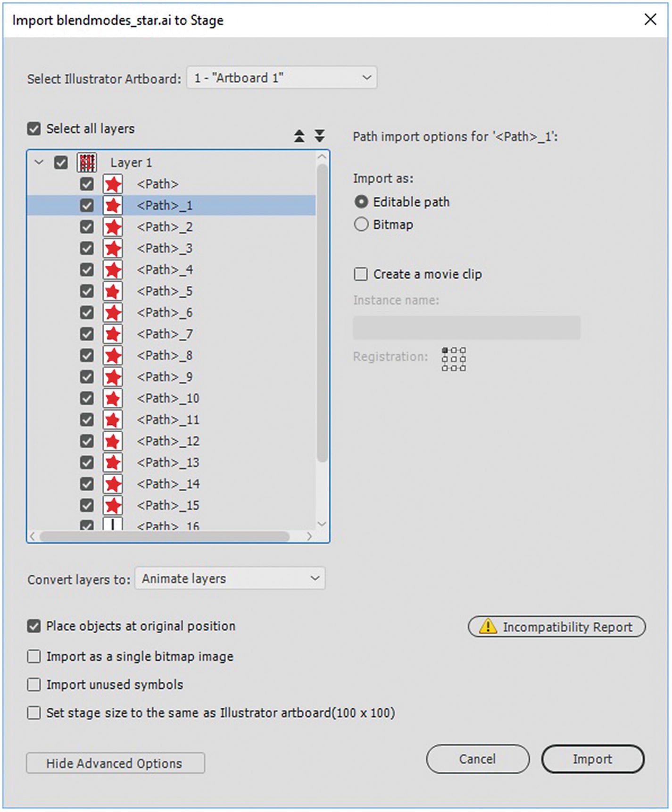The width and height of the screenshot is (672, 812).
Task: Open the Select Illustrator Artboard dropdown
Action: pyautogui.click(x=282, y=77)
